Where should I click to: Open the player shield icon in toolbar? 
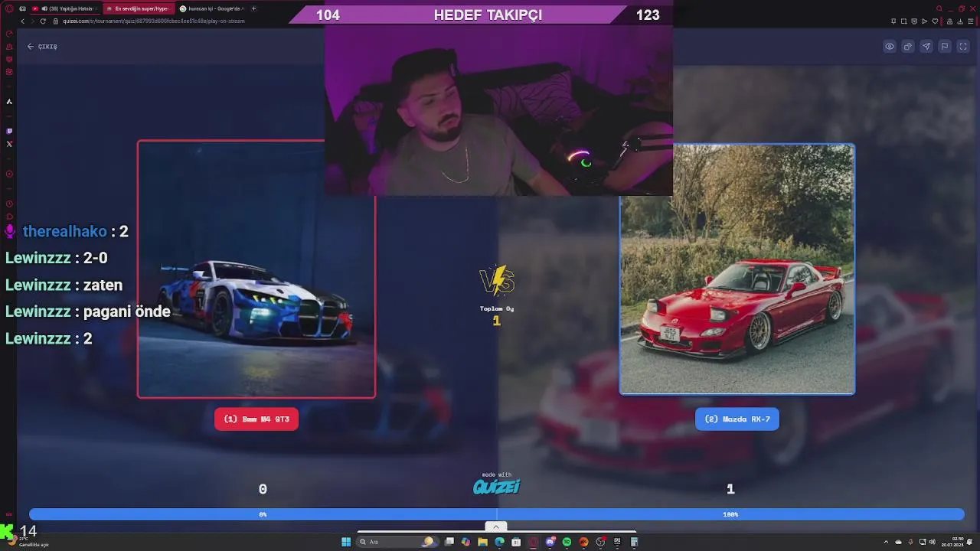914,21
